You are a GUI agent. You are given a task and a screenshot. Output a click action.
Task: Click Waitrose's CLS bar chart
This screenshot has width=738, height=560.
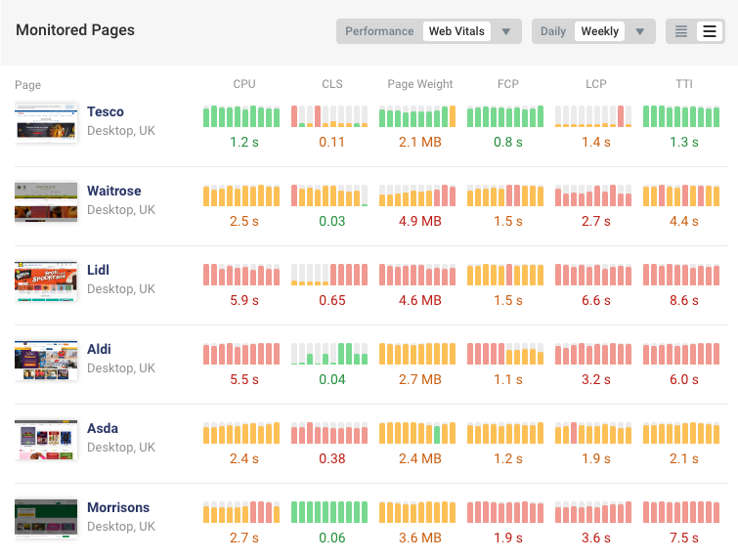click(x=329, y=195)
